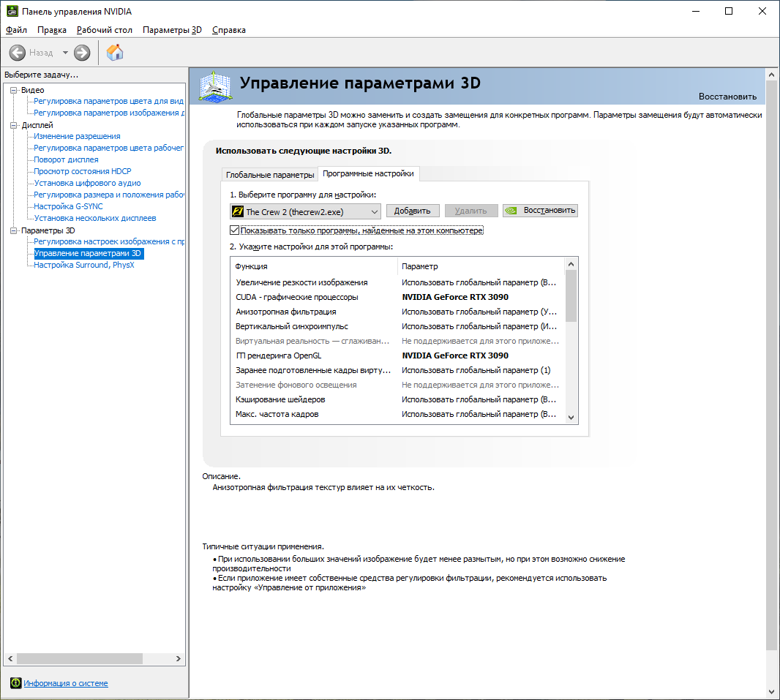Open Регулировка настроек изображения с просмотром

click(x=108, y=241)
